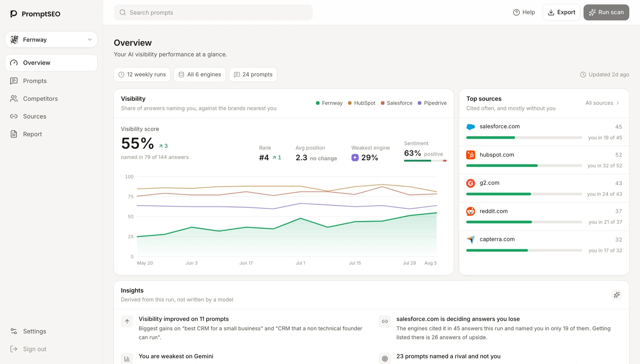Click the '2.3' average position value

pos(301,157)
